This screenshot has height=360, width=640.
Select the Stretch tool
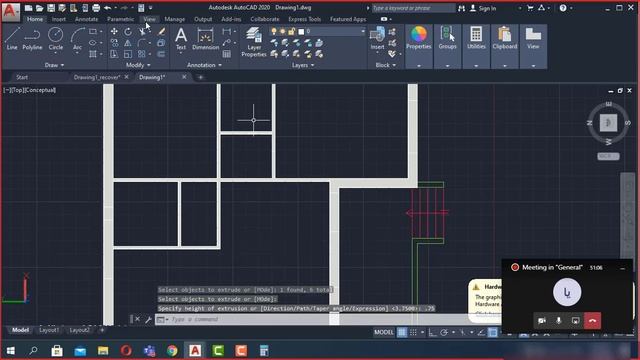coord(114,54)
